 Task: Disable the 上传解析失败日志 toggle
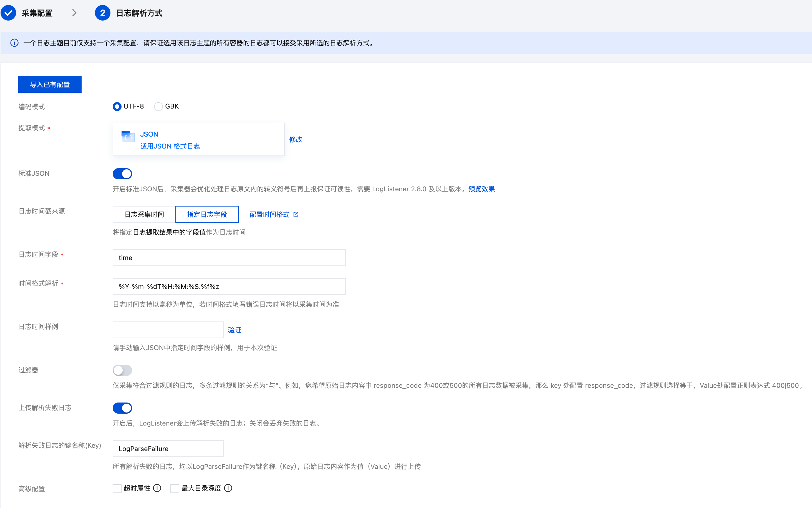122,408
